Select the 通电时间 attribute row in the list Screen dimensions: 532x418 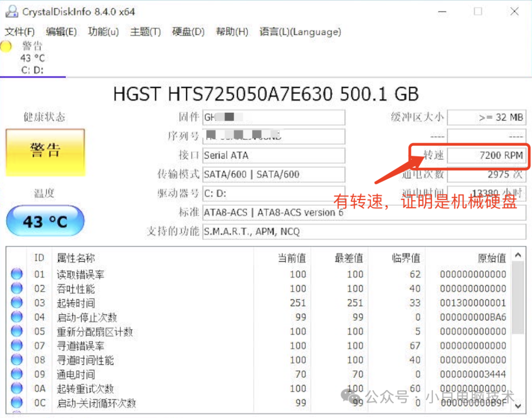coord(259,374)
